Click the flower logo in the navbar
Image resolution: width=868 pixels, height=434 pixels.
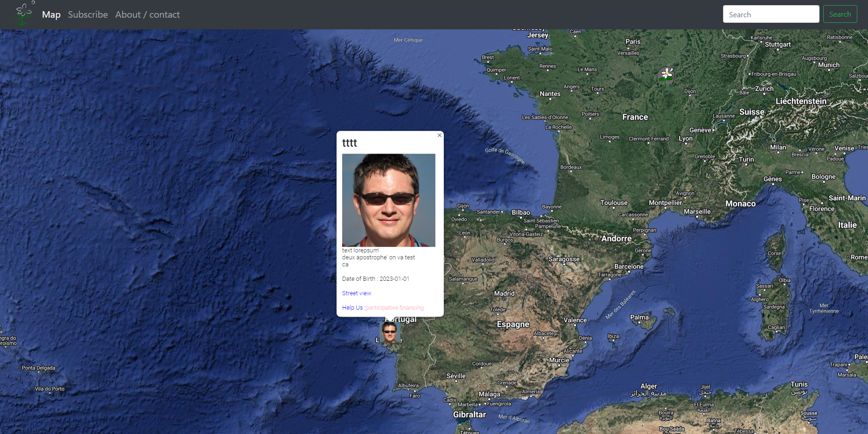click(x=24, y=14)
